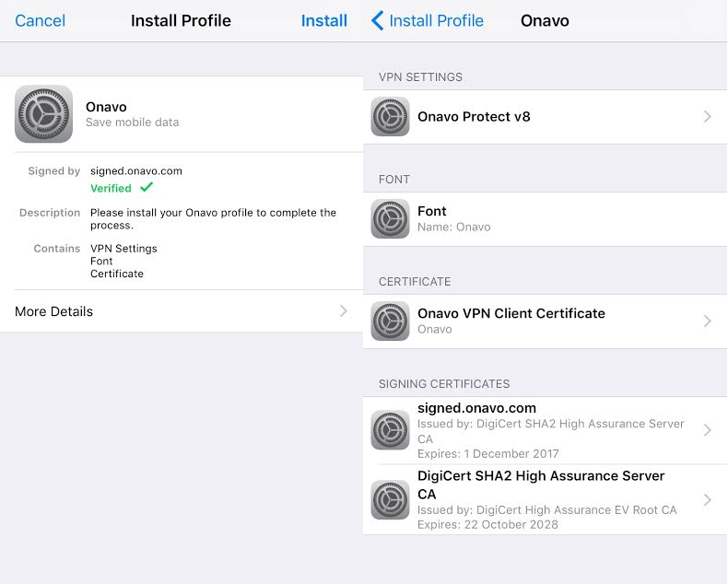The image size is (728, 584).
Task: Click the DigiCert SHA2 certificate gear icon
Action: coord(390,499)
